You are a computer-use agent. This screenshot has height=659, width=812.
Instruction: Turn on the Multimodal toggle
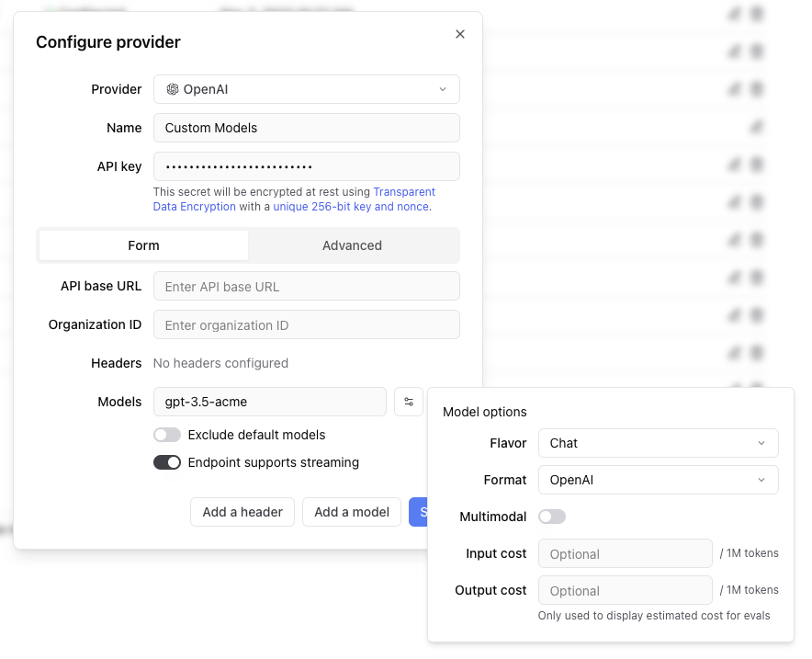pyautogui.click(x=552, y=517)
